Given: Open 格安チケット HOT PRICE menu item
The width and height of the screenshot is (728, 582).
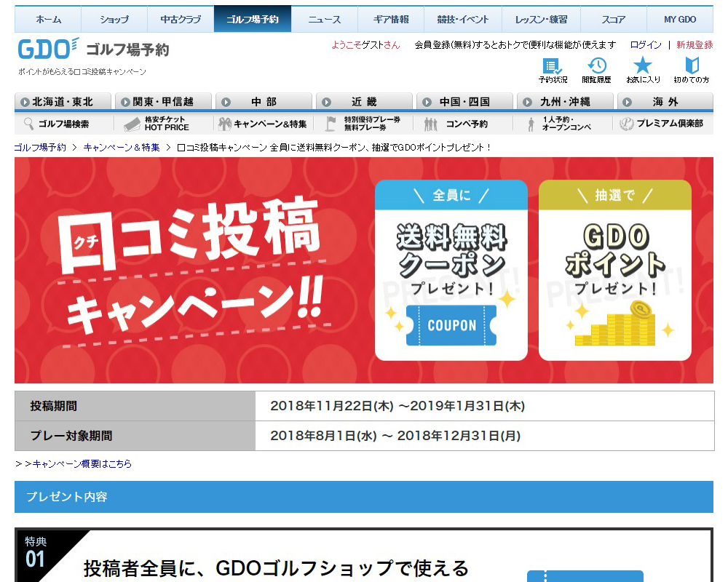Looking at the screenshot, I should tap(163, 124).
